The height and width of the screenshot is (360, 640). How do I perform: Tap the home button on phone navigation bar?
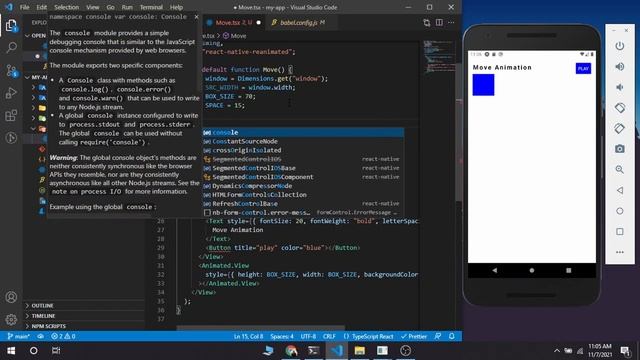pos(531,270)
